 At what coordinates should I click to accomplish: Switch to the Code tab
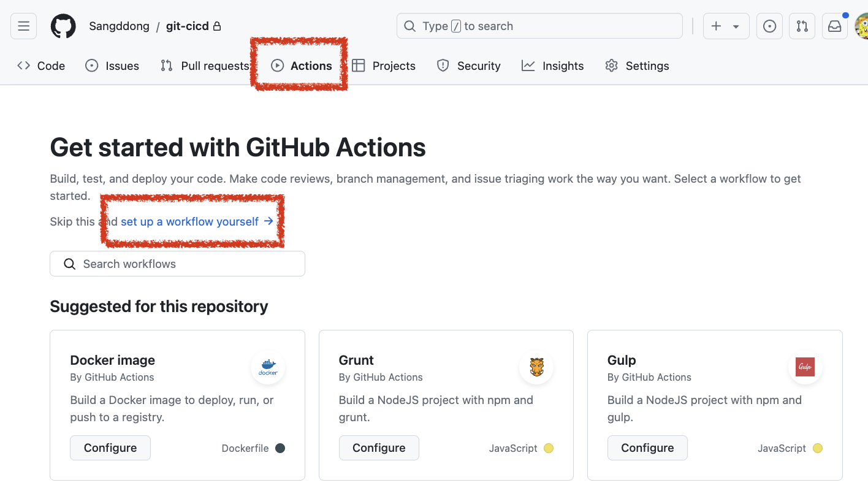[x=41, y=66]
